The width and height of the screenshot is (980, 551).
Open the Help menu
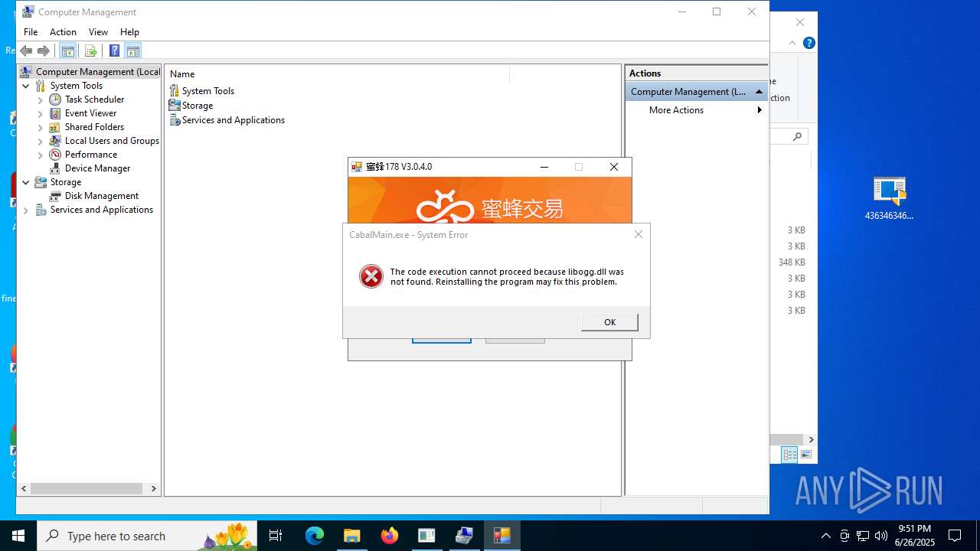129,32
